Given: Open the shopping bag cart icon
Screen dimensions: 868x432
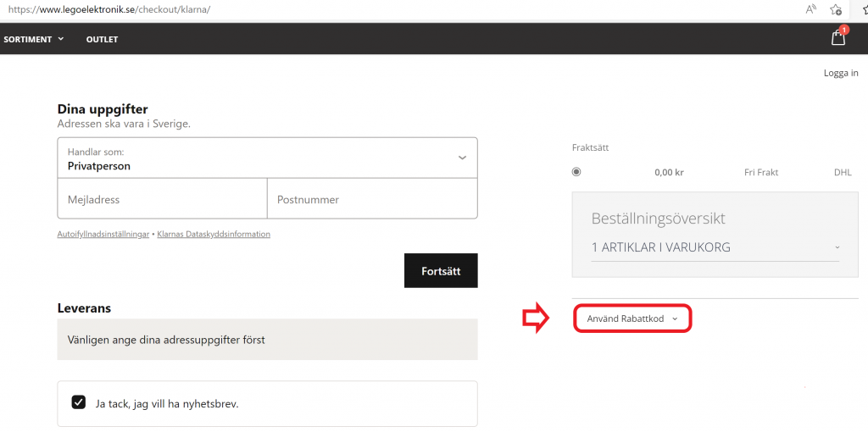Looking at the screenshot, I should (x=837, y=38).
